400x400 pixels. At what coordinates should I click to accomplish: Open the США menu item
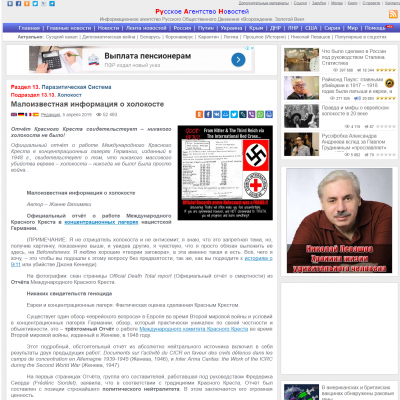coord(311,28)
